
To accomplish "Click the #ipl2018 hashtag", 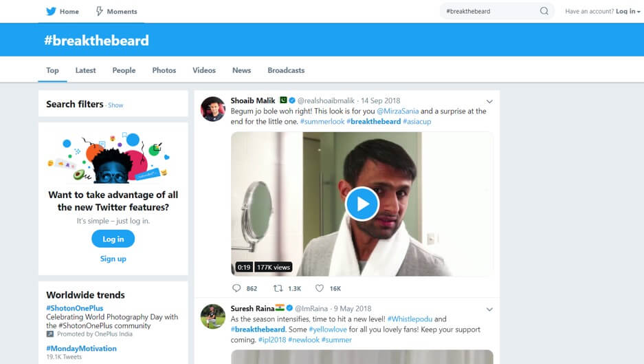I will pos(272,340).
